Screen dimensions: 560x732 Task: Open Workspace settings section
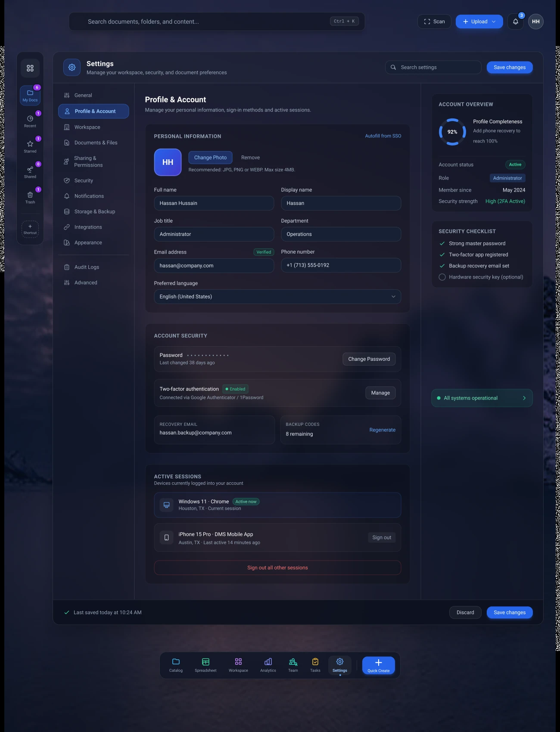coord(93,127)
